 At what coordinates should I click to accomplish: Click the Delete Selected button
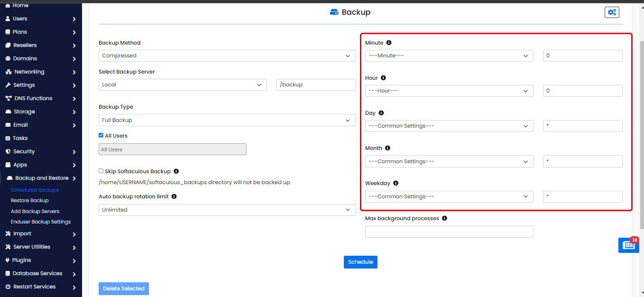124,288
